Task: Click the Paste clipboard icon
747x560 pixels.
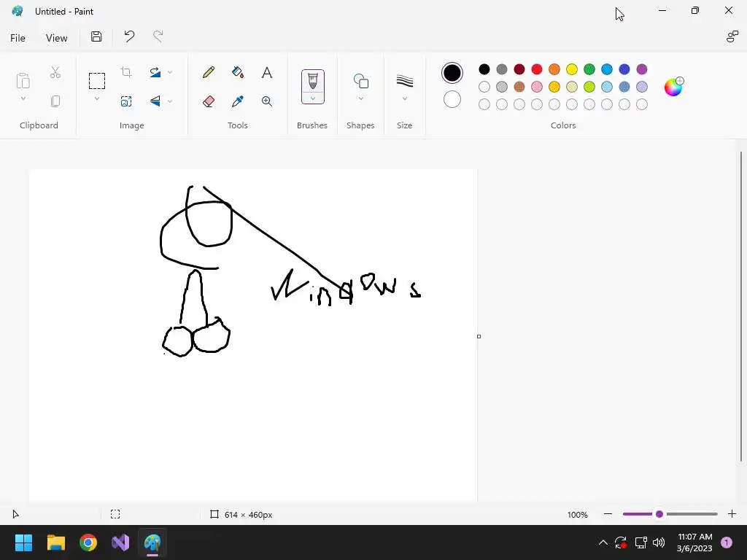Action: point(23,80)
